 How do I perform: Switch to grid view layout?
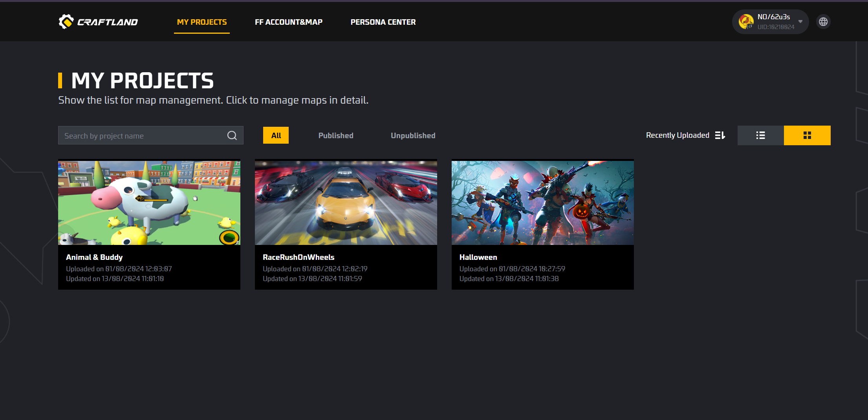(x=807, y=135)
